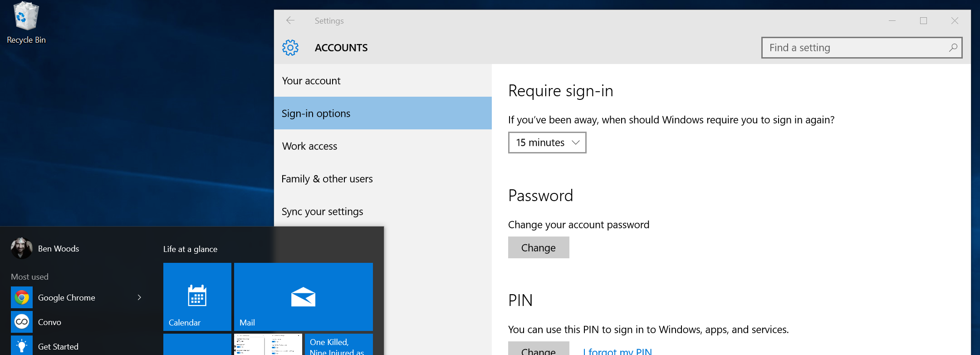The image size is (980, 355).
Task: Launch the Convo app icon
Action: point(22,322)
